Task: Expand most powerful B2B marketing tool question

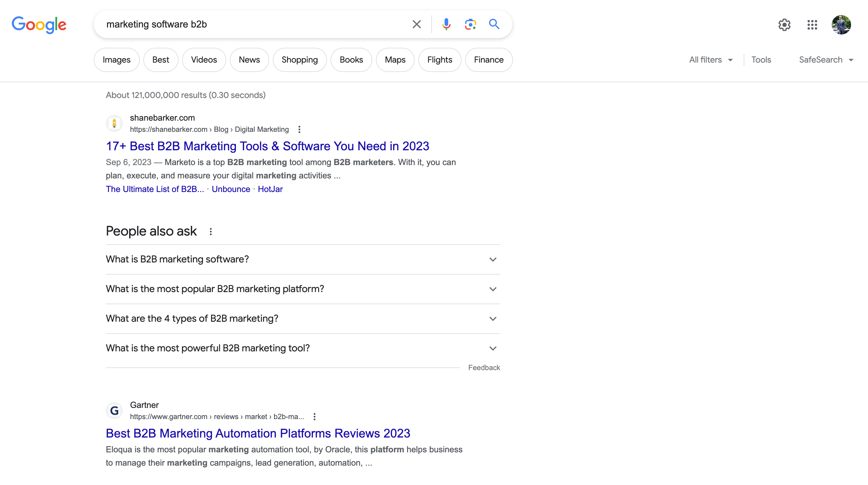Action: tap(303, 348)
